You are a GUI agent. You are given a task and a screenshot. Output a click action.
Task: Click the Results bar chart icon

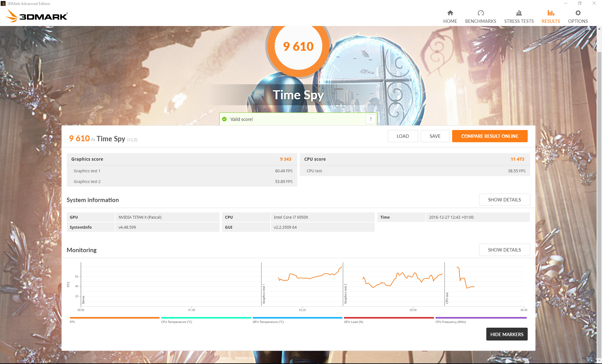click(x=551, y=13)
